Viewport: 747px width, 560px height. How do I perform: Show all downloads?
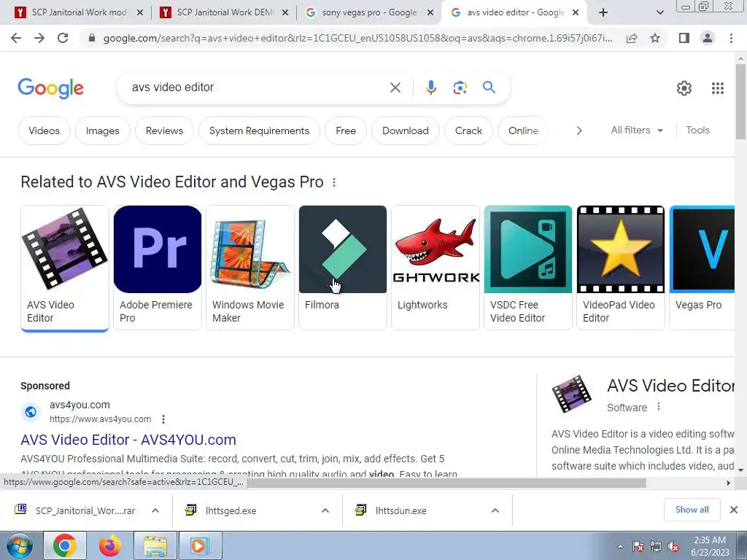pyautogui.click(x=692, y=510)
